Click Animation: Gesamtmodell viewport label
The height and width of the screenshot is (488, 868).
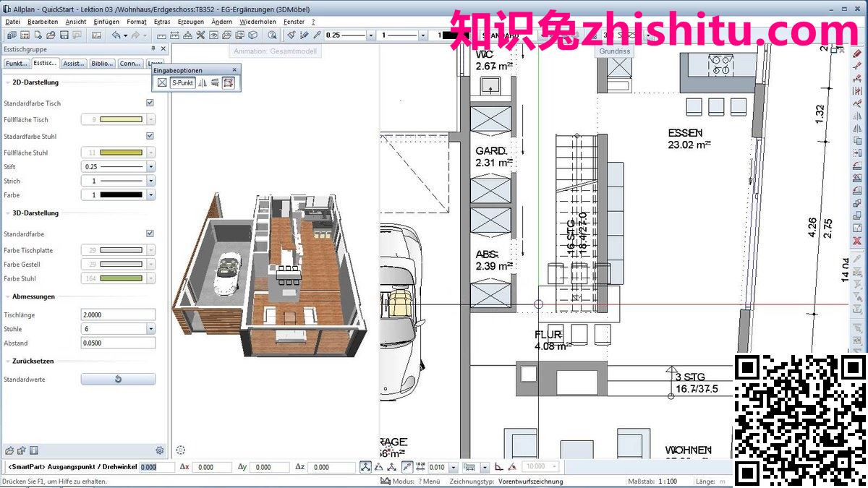pos(275,51)
